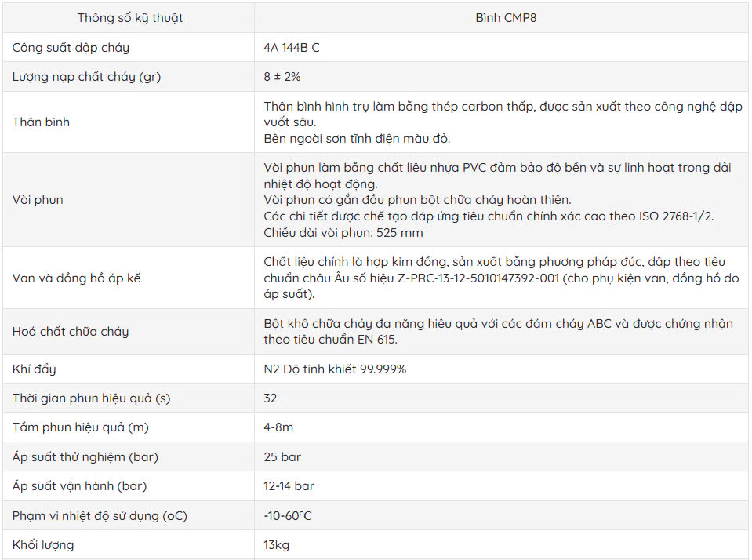
Task: Click the "4A 144B C" value
Action: click(x=292, y=48)
